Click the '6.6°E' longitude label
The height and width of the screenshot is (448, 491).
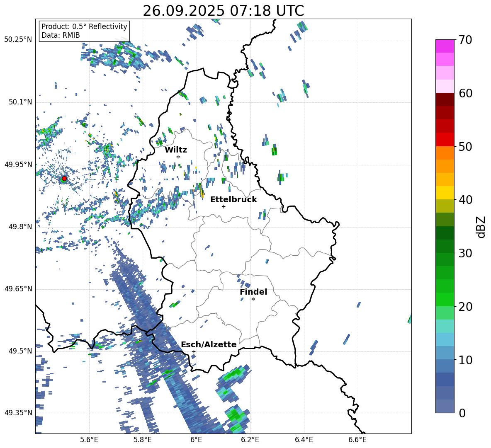357,440
